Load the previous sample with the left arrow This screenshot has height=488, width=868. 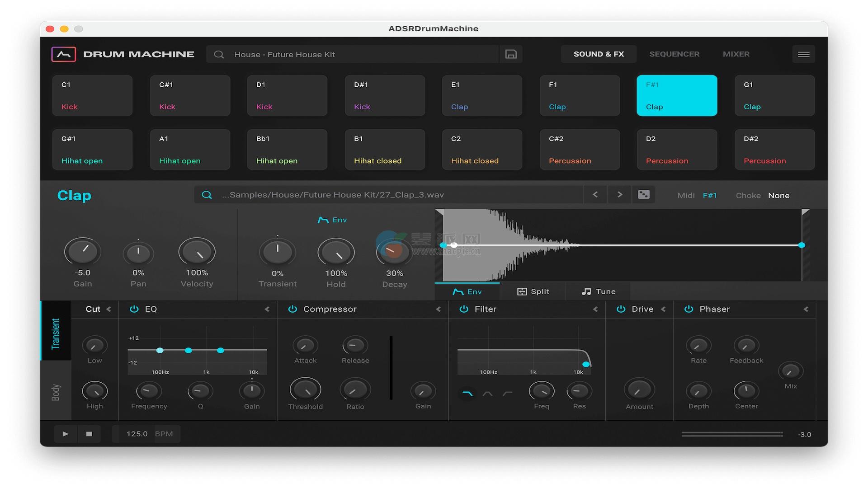pos(595,195)
